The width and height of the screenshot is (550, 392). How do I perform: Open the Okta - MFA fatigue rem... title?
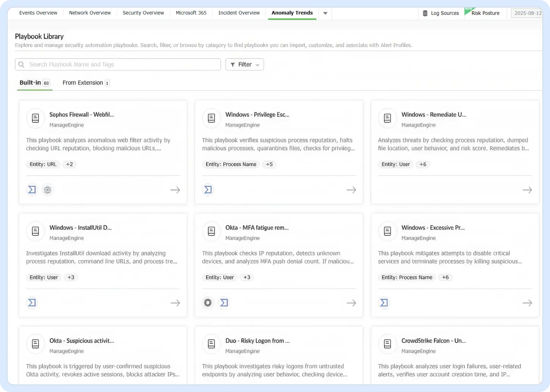(x=257, y=228)
